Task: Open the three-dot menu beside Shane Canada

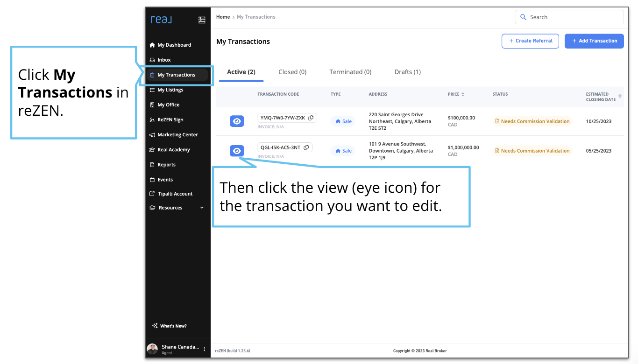Action: coord(204,349)
